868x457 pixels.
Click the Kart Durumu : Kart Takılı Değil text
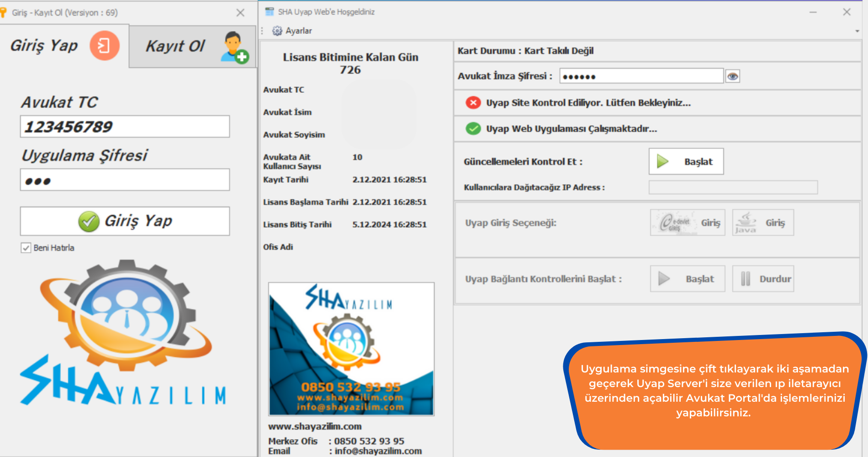pos(525,51)
